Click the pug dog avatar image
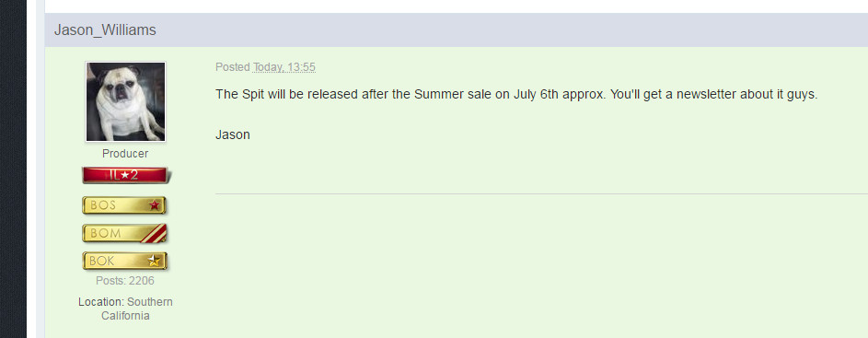 (x=125, y=101)
